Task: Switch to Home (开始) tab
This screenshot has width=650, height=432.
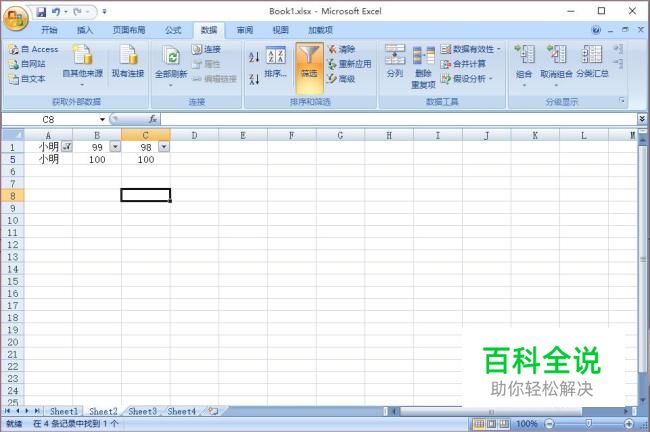Action: 49,30
